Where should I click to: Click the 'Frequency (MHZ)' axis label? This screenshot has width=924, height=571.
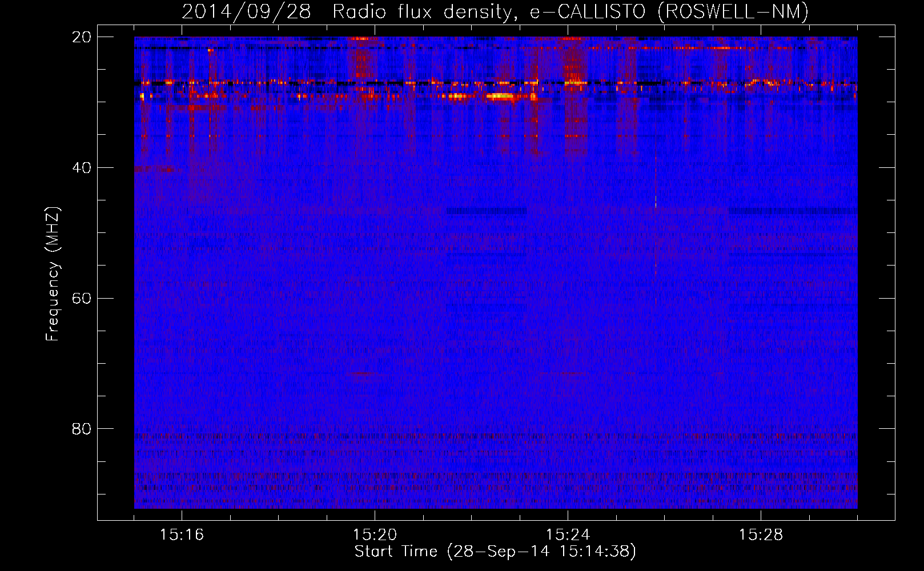pyautogui.click(x=52, y=274)
